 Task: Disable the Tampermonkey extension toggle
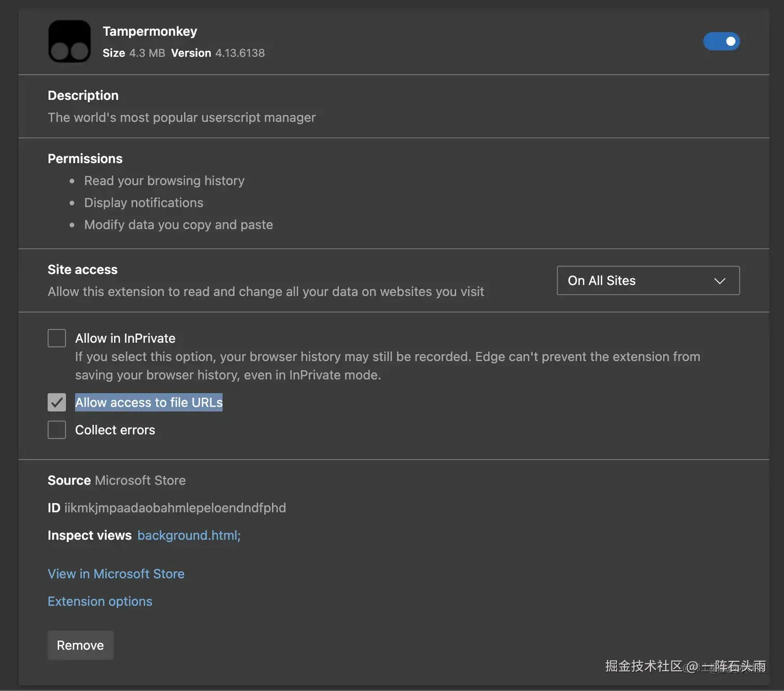pyautogui.click(x=721, y=42)
